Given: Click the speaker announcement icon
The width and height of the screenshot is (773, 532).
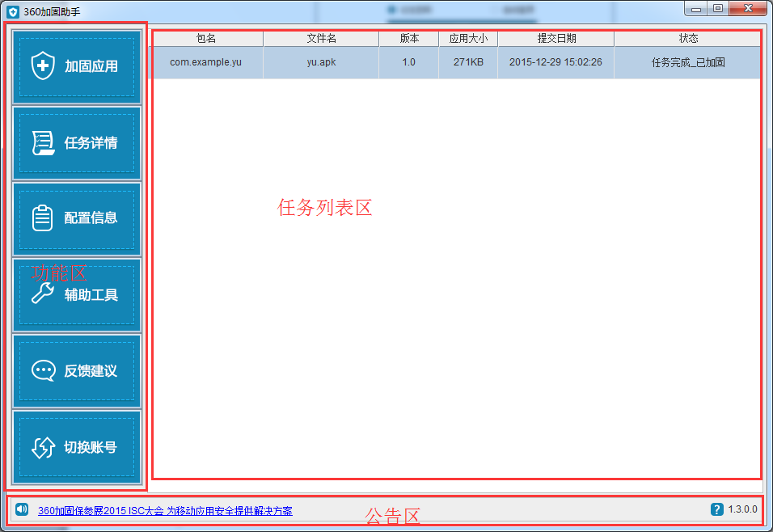Looking at the screenshot, I should click(22, 509).
